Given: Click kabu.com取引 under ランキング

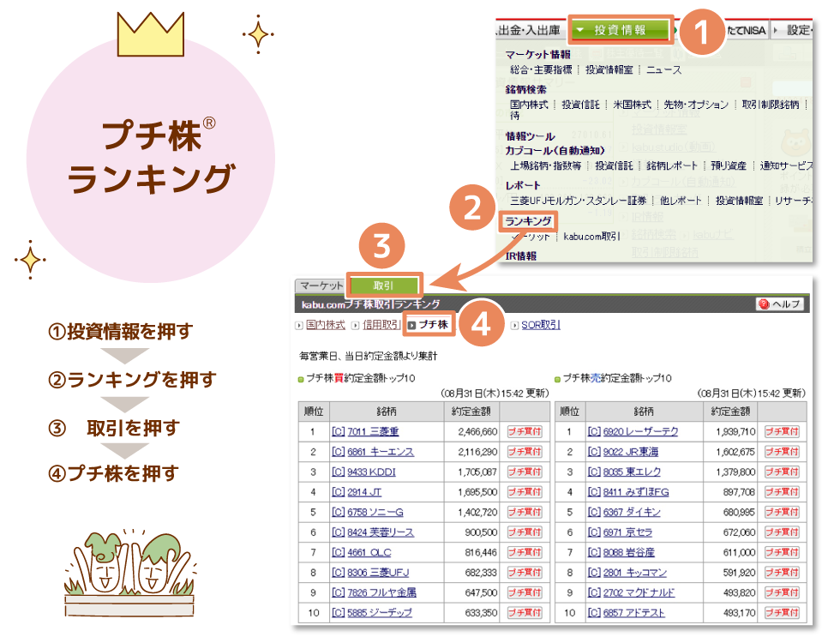Looking at the screenshot, I should click(x=592, y=237).
